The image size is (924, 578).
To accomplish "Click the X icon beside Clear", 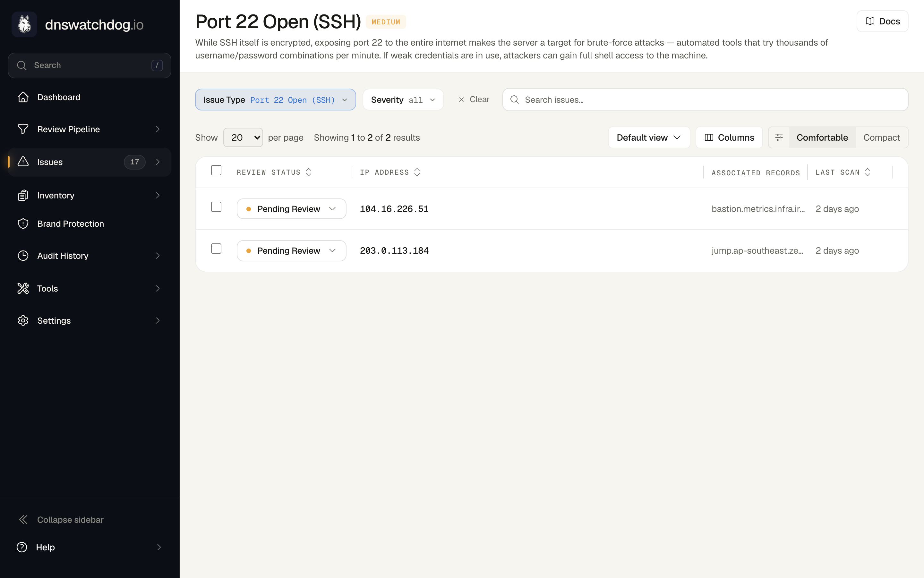I will pos(461,100).
